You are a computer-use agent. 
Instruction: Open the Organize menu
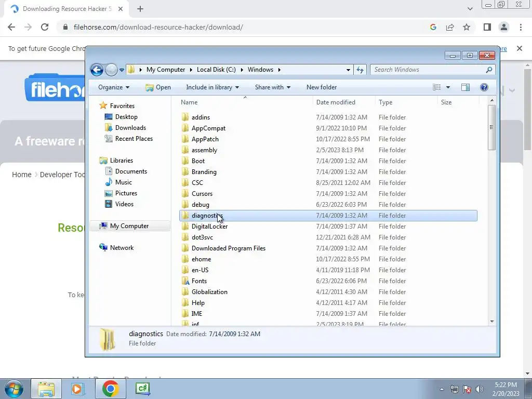tap(114, 87)
